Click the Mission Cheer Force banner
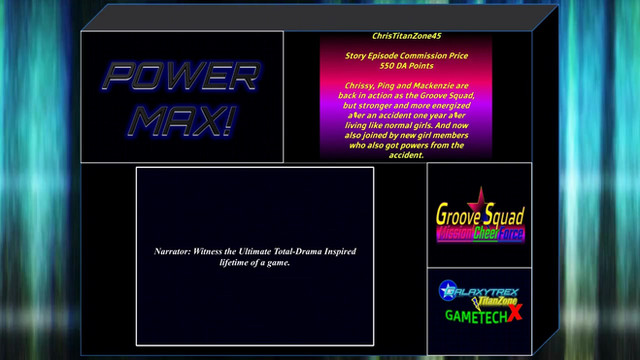The image size is (640, 360). click(x=480, y=233)
